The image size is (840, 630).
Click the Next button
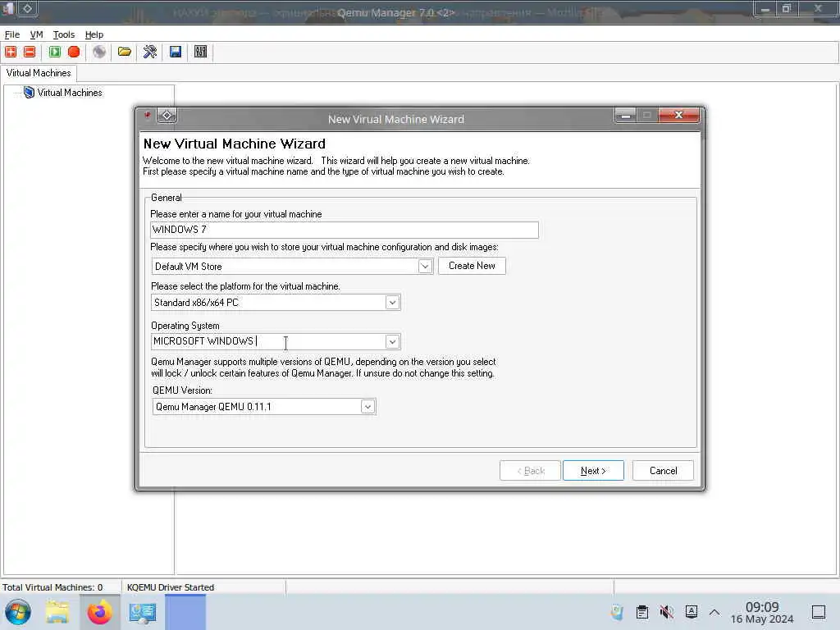pyautogui.click(x=593, y=470)
